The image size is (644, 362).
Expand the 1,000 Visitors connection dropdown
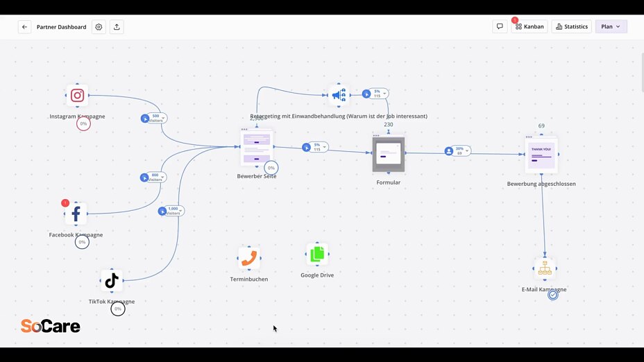click(x=180, y=211)
